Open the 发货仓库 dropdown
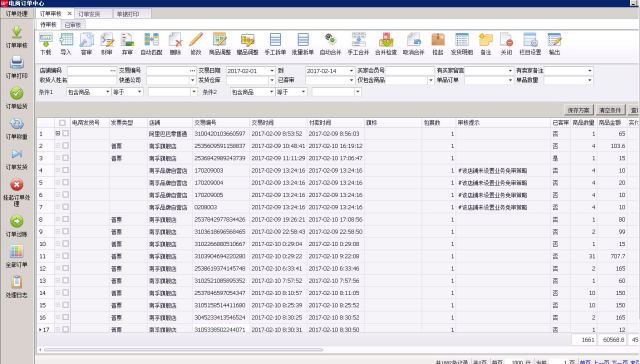This screenshot has height=364, width=640. 272,80
